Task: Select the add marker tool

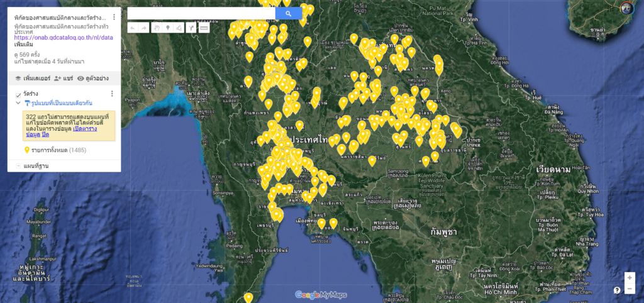Action: tap(168, 28)
